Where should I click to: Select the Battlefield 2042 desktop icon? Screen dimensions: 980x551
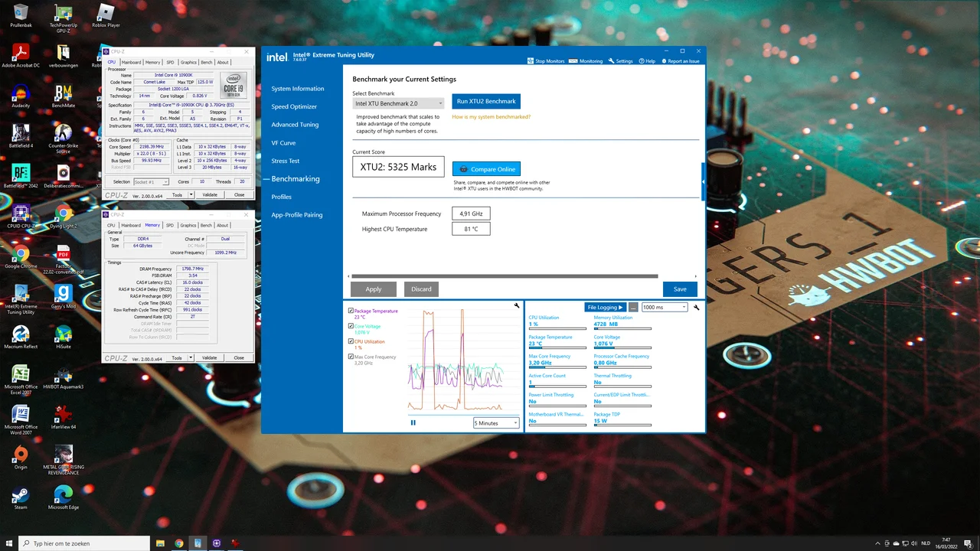coord(21,177)
